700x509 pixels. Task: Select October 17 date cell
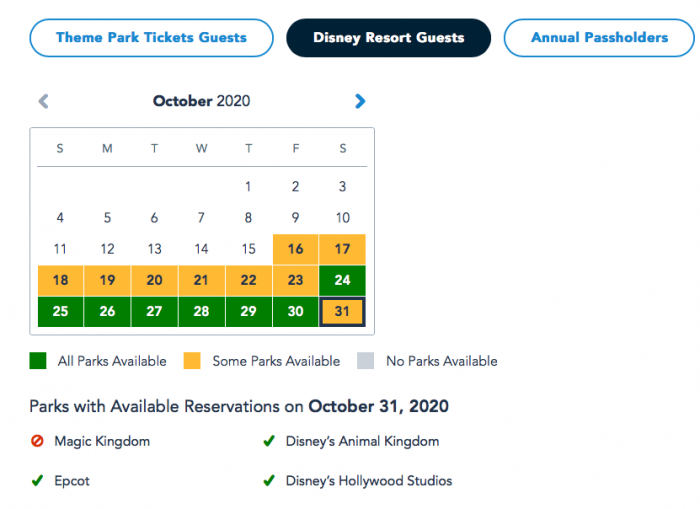tap(343, 249)
